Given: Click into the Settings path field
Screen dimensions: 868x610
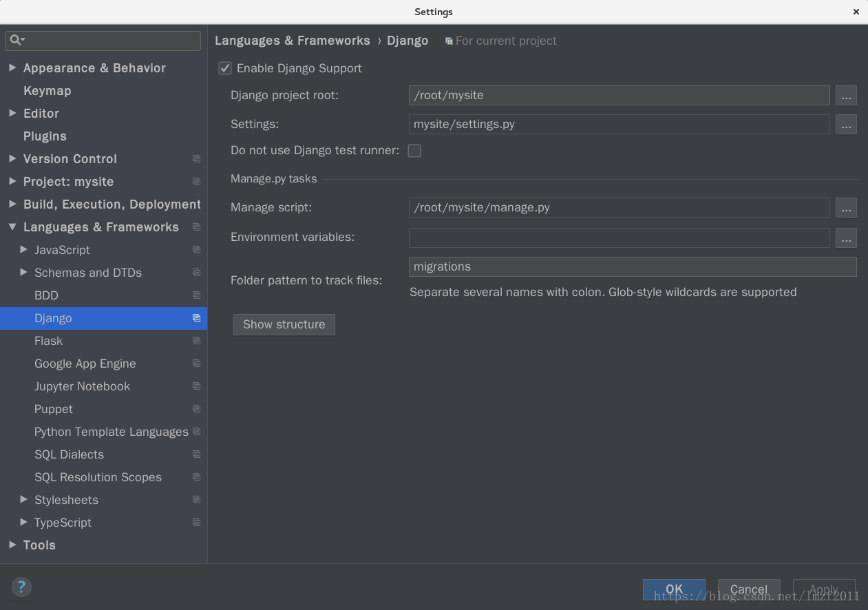Looking at the screenshot, I should tap(619, 125).
